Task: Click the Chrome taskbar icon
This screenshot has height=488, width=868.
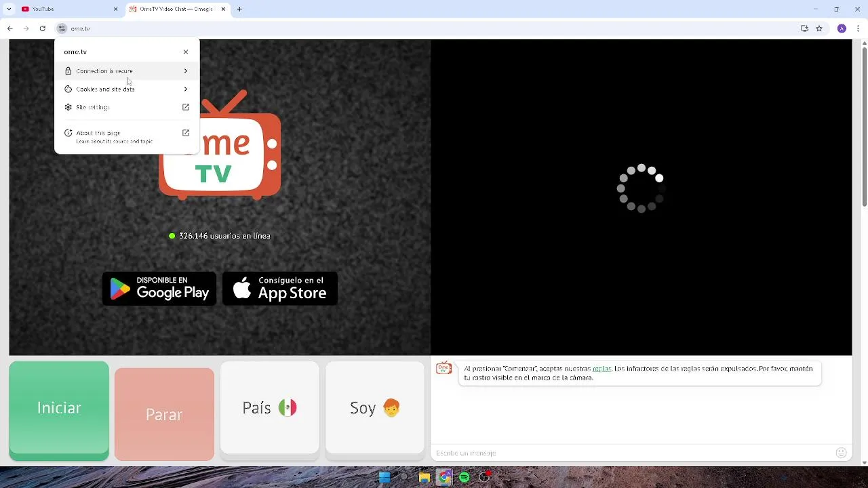Action: click(x=444, y=477)
